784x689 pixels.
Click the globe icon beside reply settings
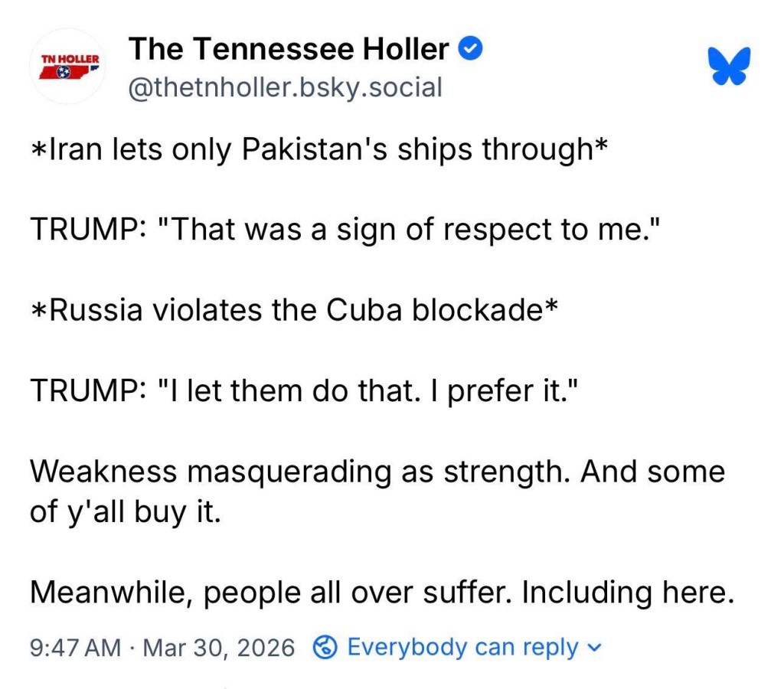coord(326,648)
